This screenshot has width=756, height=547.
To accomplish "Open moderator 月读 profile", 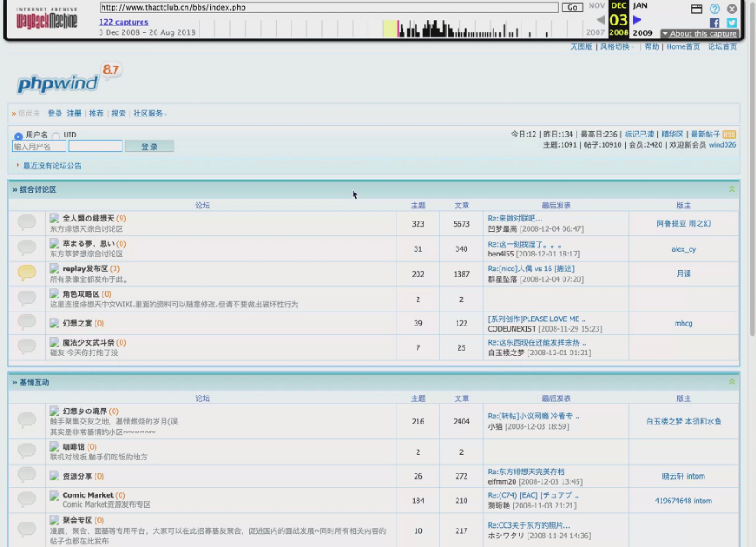I will point(683,273).
